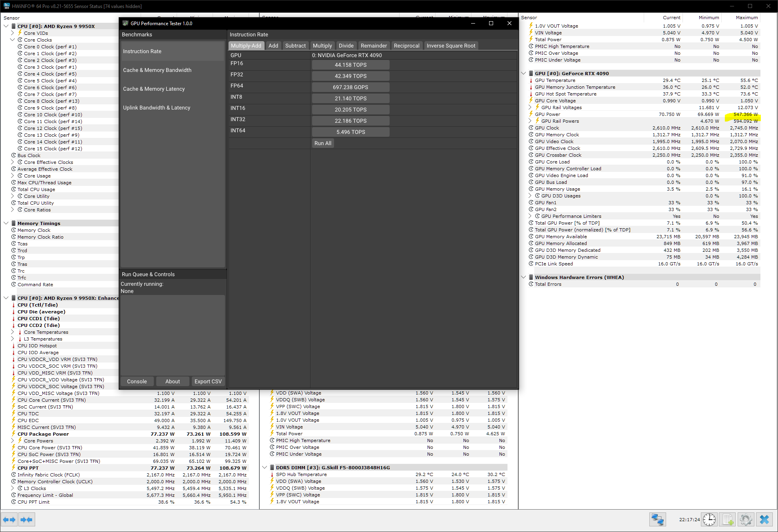Select the GPU Power sensor row
The width and height of the screenshot is (778, 532).
coord(547,114)
